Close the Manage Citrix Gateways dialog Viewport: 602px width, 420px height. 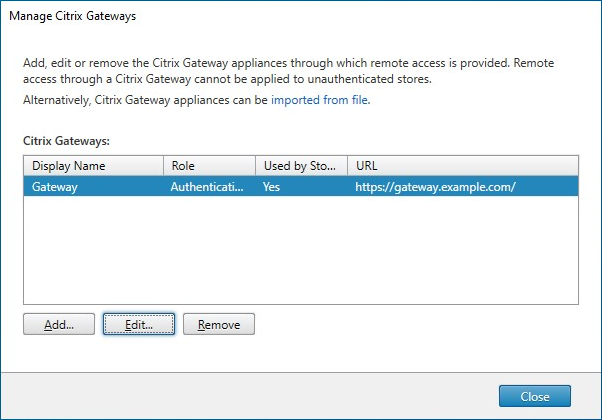point(534,396)
